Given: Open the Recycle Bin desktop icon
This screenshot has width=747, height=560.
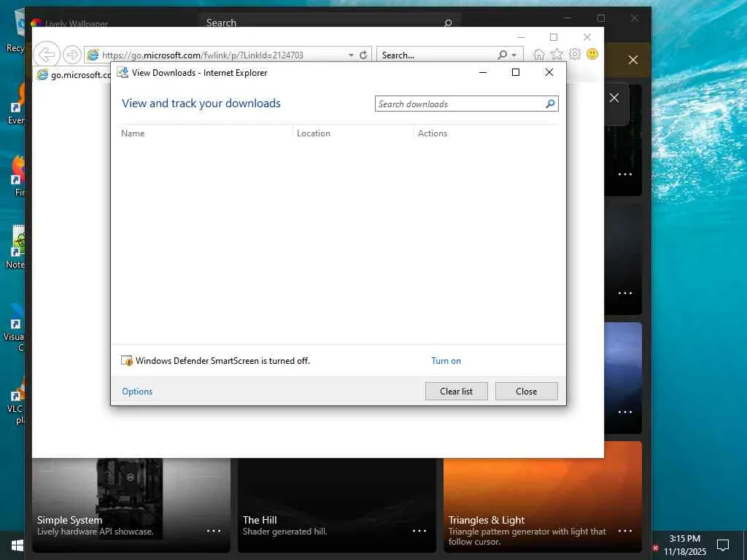Looking at the screenshot, I should [x=16, y=31].
